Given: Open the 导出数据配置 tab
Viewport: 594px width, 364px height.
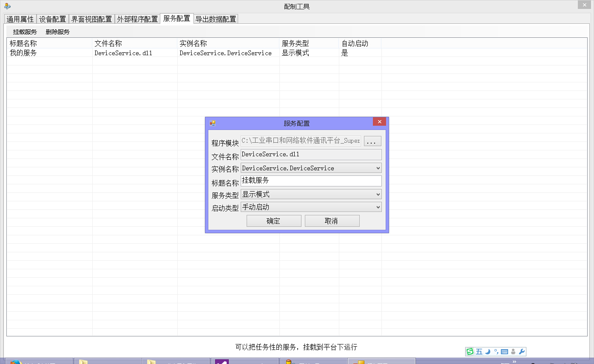Looking at the screenshot, I should pyautogui.click(x=216, y=19).
